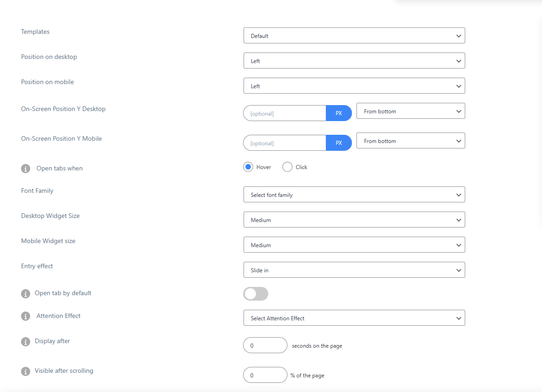Click info icon beside Attention Effect
The height and width of the screenshot is (392, 542).
(x=26, y=316)
